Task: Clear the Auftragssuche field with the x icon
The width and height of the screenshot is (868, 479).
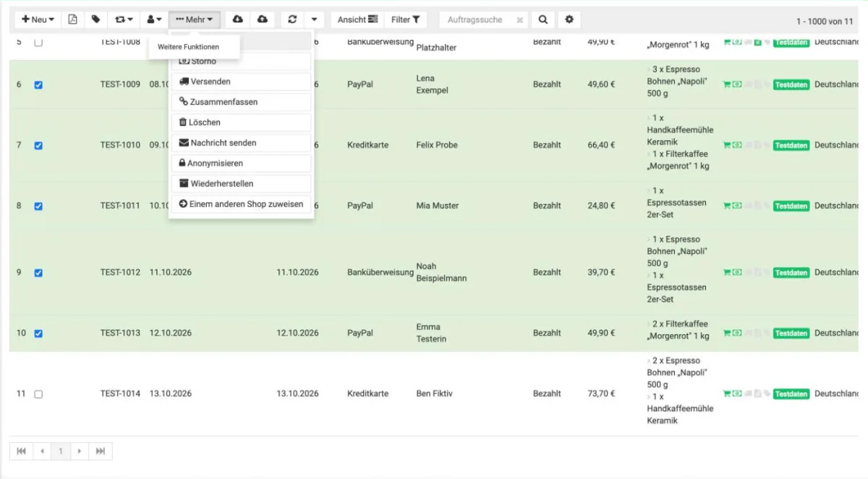Action: click(x=519, y=20)
